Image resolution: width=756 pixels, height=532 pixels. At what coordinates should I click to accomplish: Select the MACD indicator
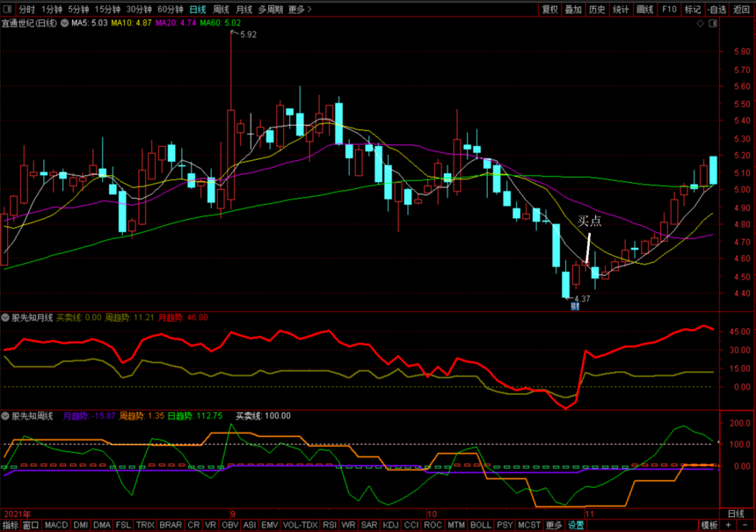point(56,525)
